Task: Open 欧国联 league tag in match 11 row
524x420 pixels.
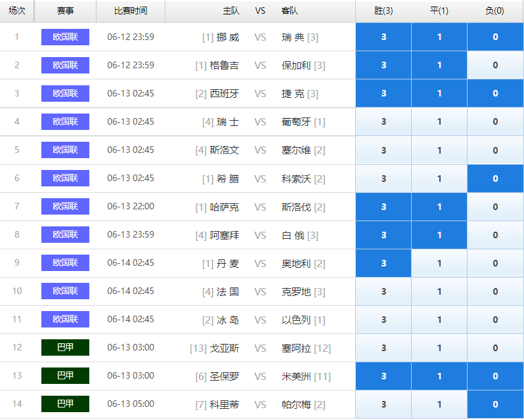Action: [x=65, y=319]
